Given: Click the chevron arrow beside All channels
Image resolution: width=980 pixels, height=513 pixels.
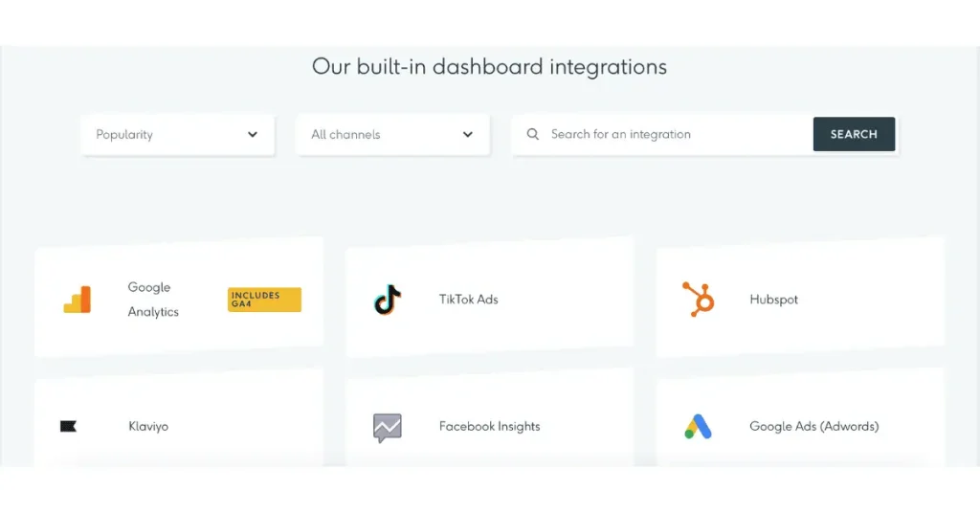Looking at the screenshot, I should click(x=468, y=135).
